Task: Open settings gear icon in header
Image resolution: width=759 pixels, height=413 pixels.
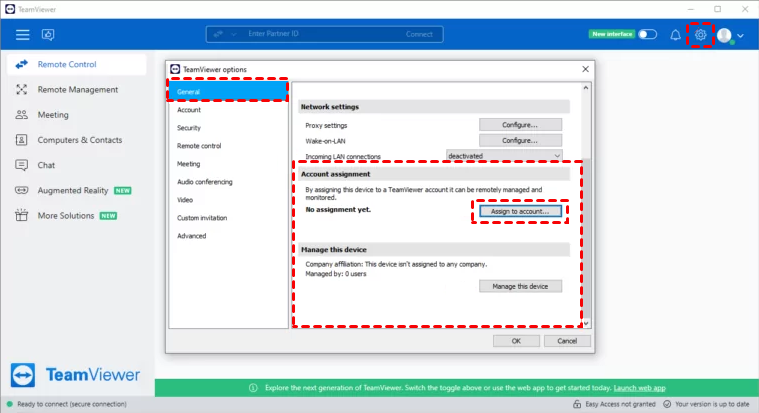Action: click(700, 34)
